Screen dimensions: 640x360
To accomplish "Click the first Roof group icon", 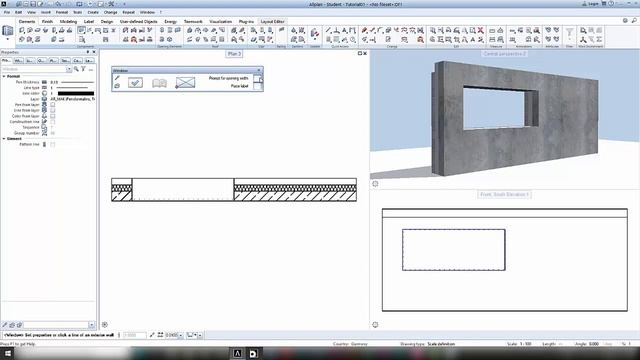I will tap(189, 31).
